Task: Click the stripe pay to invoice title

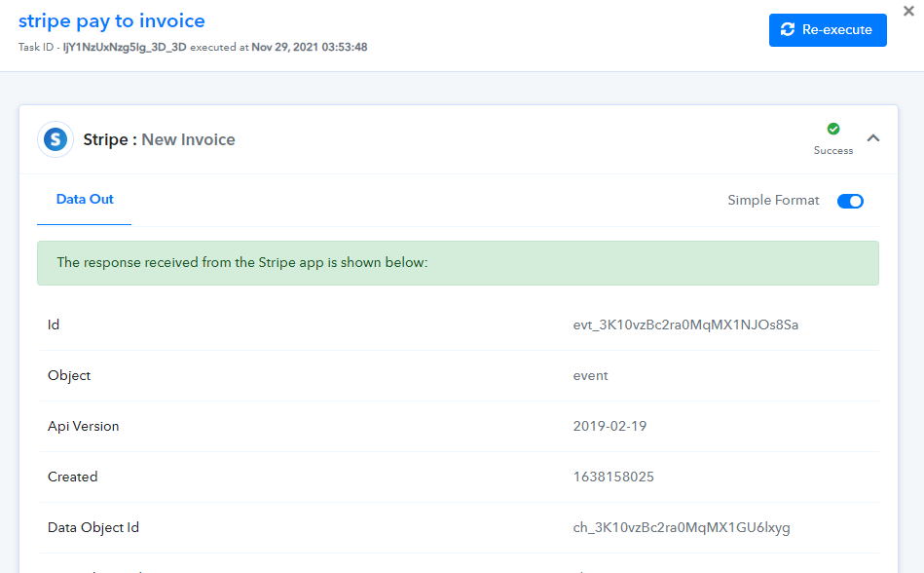Action: [111, 20]
